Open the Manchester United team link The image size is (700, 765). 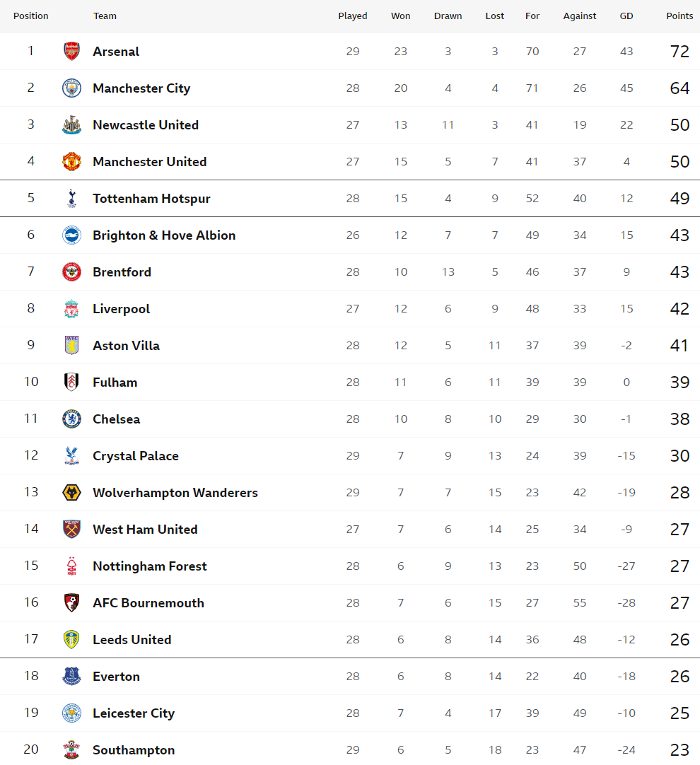coord(150,161)
